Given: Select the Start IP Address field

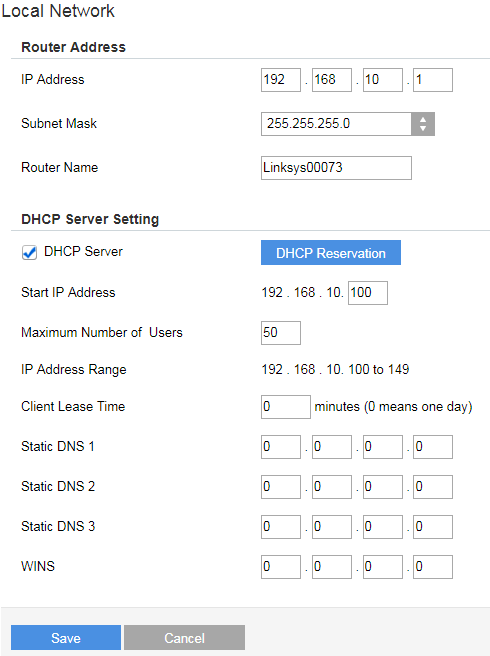Looking at the screenshot, I should click(368, 293).
